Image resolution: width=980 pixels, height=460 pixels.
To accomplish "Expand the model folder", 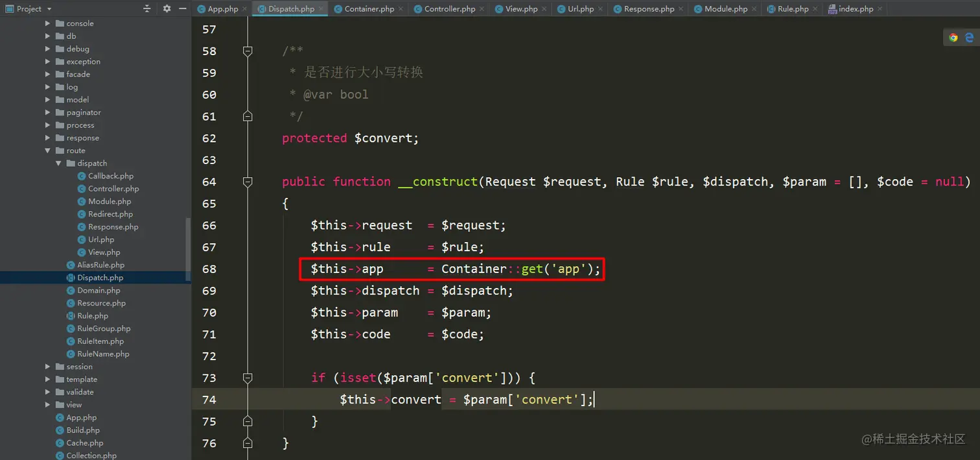I will pos(48,100).
